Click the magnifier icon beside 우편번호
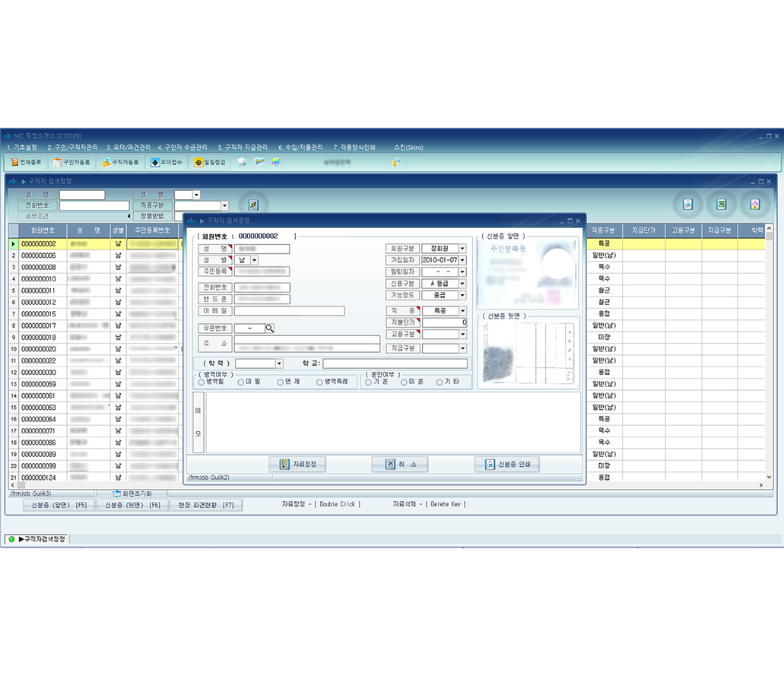The height and width of the screenshot is (676, 784). pos(269,328)
